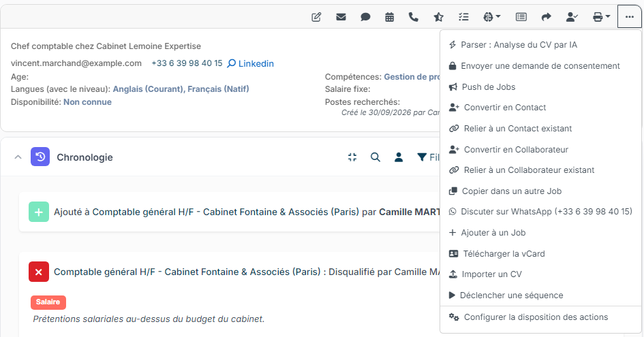Select Parser : Analyse du CV par IA

click(x=540, y=45)
